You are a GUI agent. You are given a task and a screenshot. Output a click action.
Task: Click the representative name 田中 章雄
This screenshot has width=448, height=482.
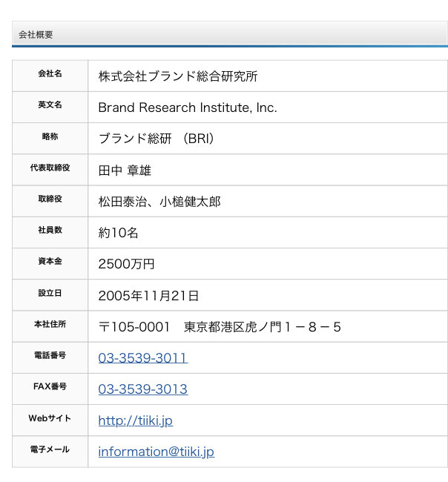pyautogui.click(x=125, y=171)
